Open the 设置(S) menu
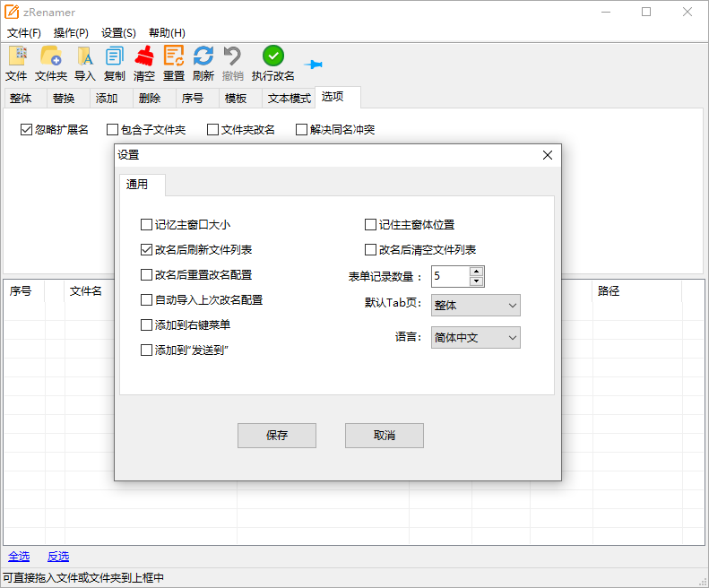This screenshot has height=588, width=709. pyautogui.click(x=118, y=33)
